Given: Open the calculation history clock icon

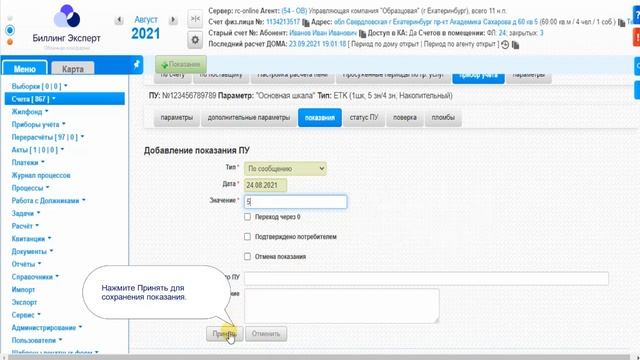Looking at the screenshot, I should click(505, 44).
